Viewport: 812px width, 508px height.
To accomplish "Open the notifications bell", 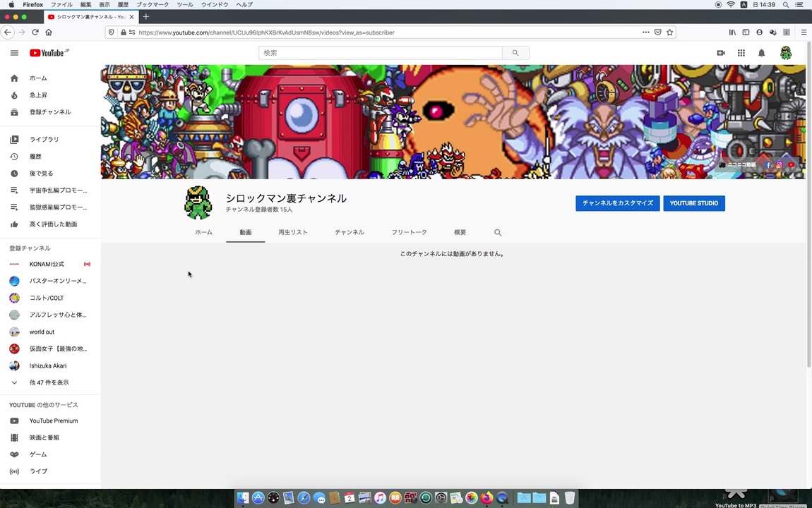I will 761,53.
